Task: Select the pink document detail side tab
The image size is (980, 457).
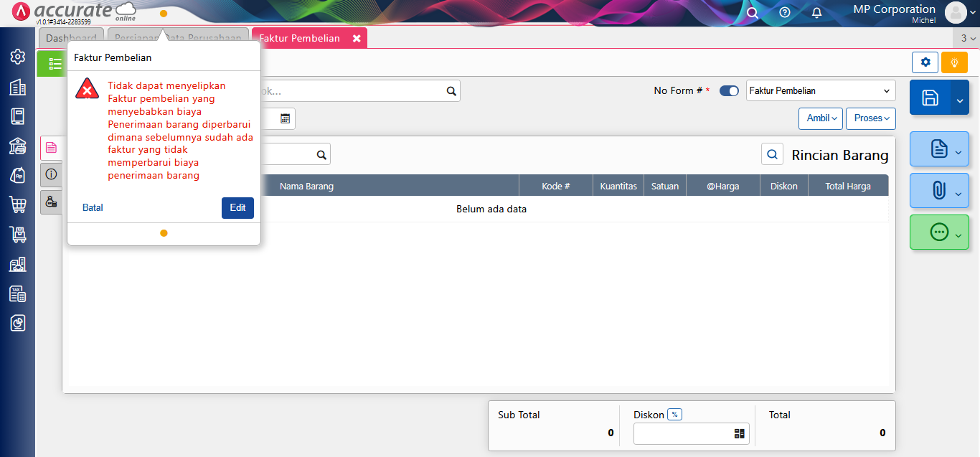Action: [51, 148]
